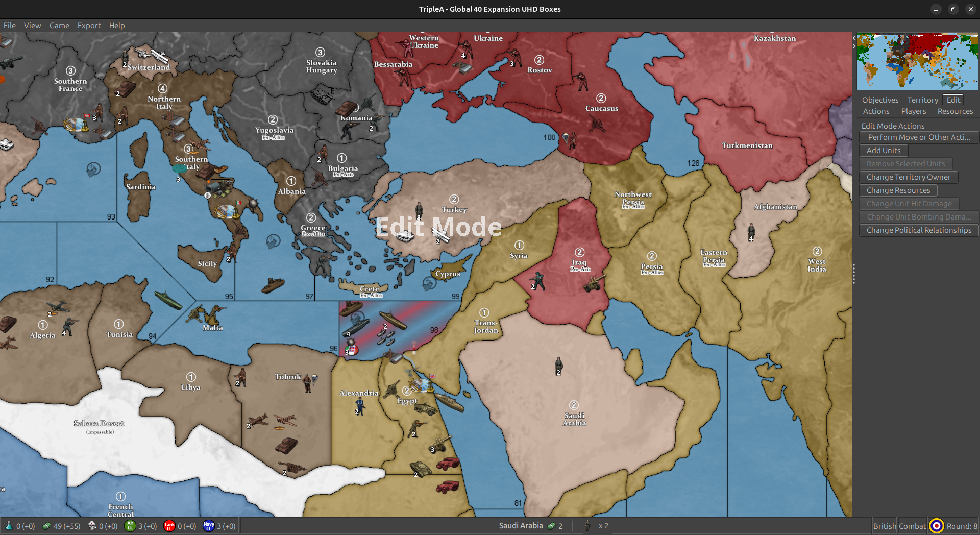
Task: Select the aircraft unit in Turkey
Action: tap(441, 235)
